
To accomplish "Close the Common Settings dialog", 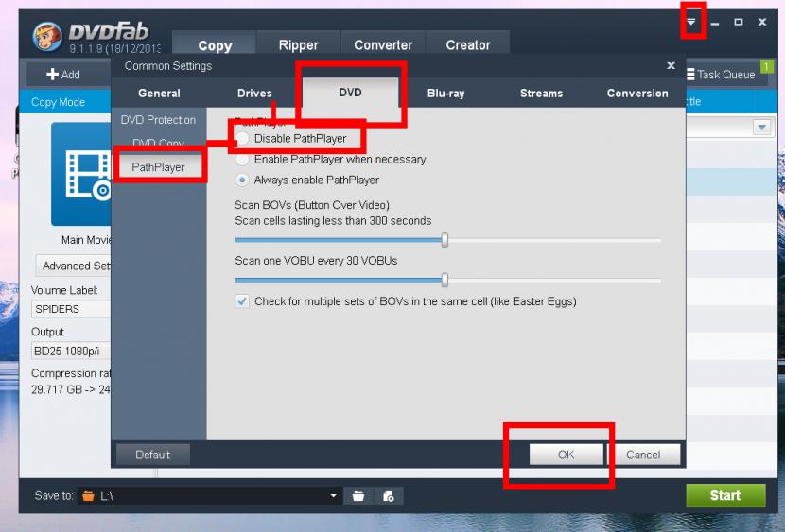I will click(672, 65).
